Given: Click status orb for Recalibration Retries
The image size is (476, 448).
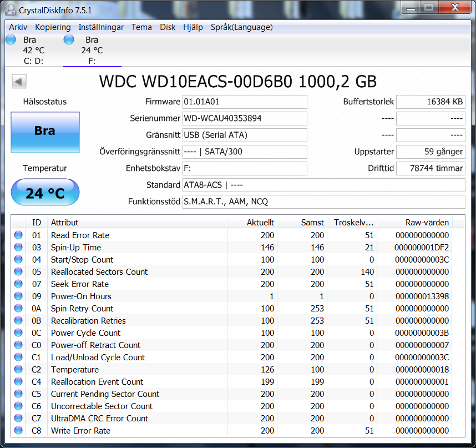Looking at the screenshot, I should coord(18,320).
